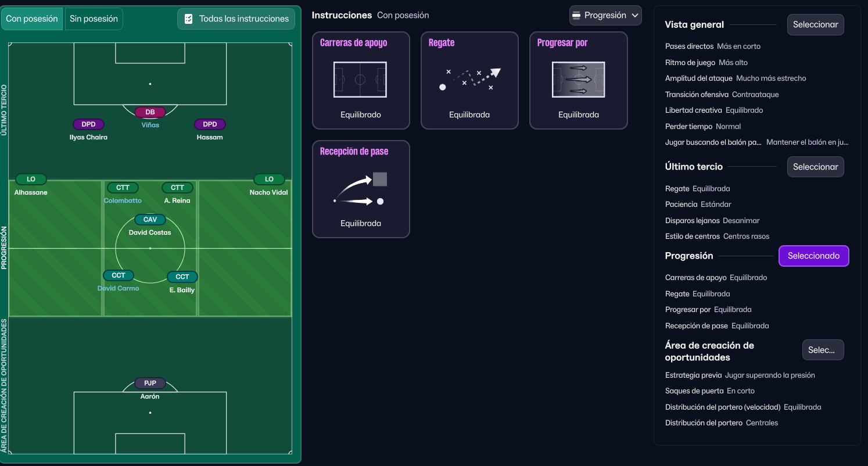Expand the truncated Selec... button for Área de creación
Screen dimensions: 868x466
click(x=822, y=350)
